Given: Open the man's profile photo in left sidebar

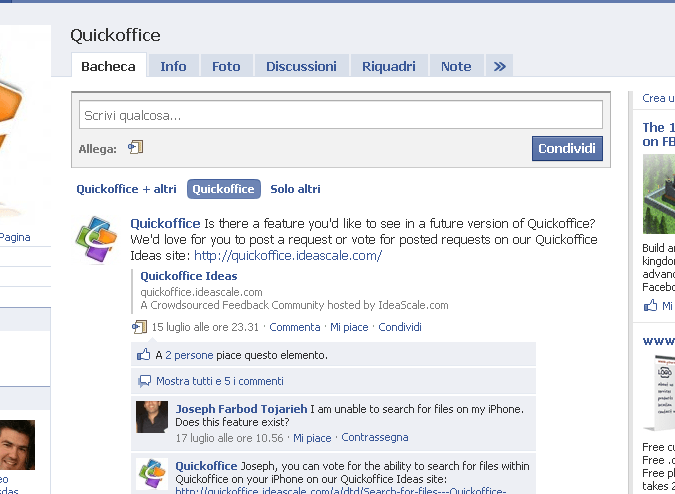Looking at the screenshot, I should coord(17,445).
